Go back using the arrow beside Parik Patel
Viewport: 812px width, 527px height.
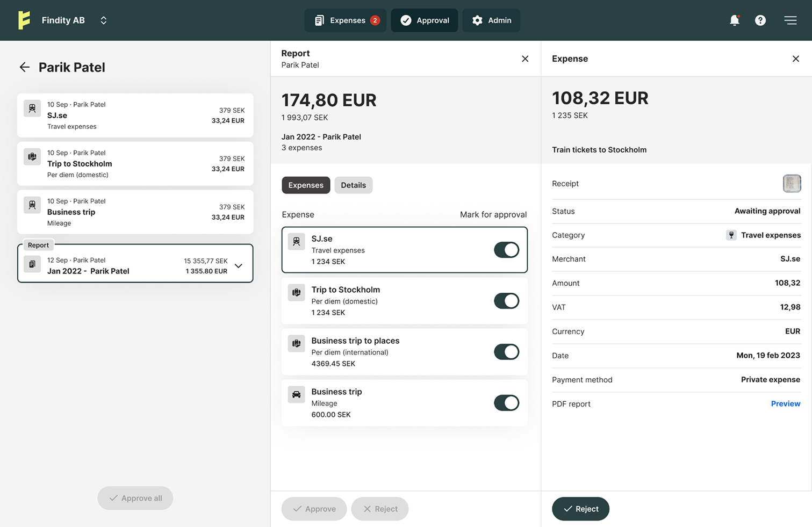click(25, 67)
